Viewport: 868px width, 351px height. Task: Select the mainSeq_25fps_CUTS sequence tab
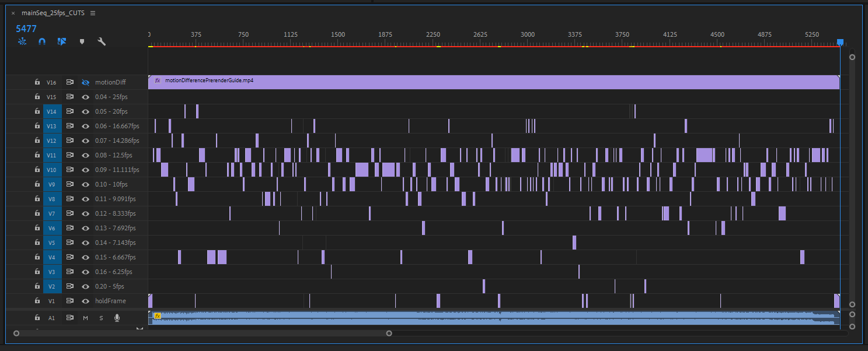tap(53, 13)
